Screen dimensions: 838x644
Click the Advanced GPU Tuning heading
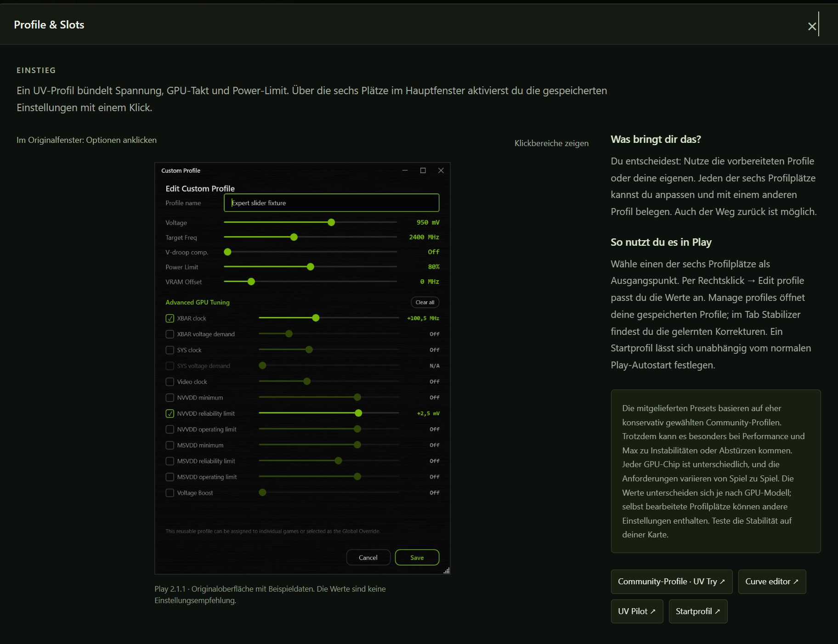[198, 302]
